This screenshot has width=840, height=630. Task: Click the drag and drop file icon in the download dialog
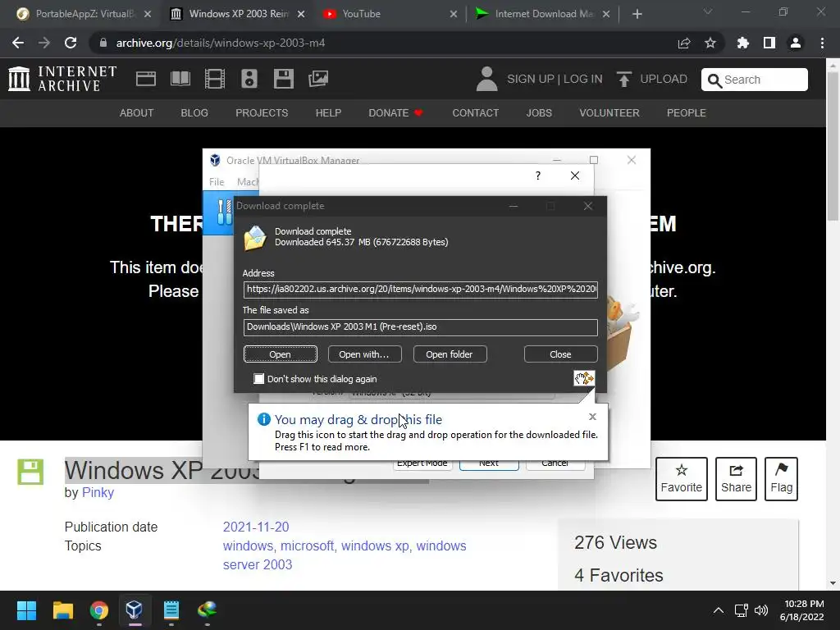[x=584, y=378]
